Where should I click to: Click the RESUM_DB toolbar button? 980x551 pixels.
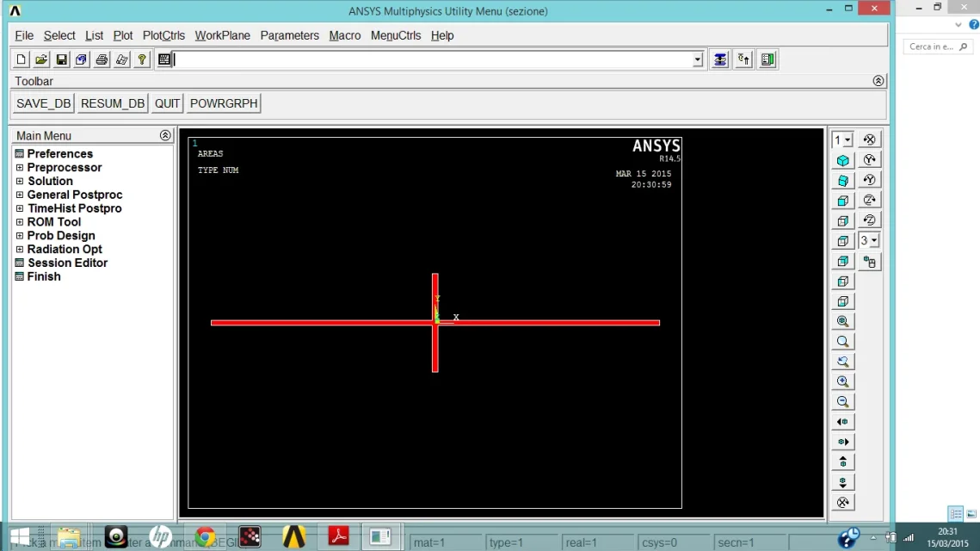click(x=113, y=103)
